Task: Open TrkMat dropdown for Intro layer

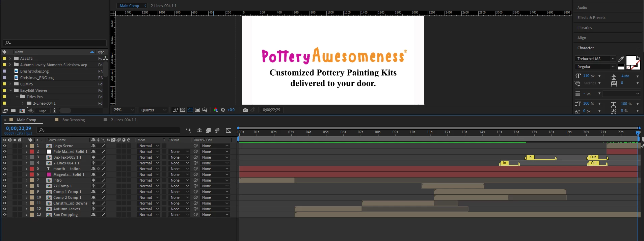Action: [179, 180]
